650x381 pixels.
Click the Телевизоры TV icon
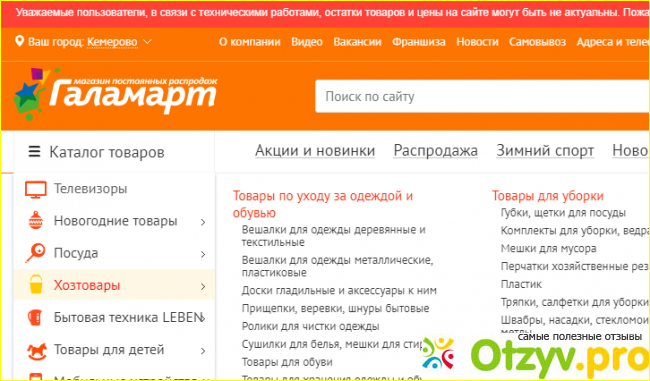click(x=36, y=189)
